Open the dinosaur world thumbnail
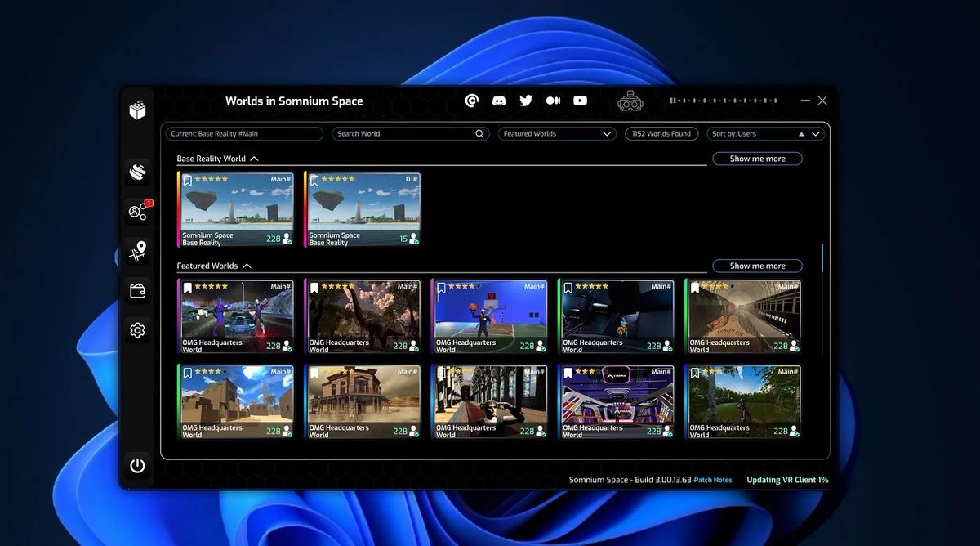 (363, 317)
